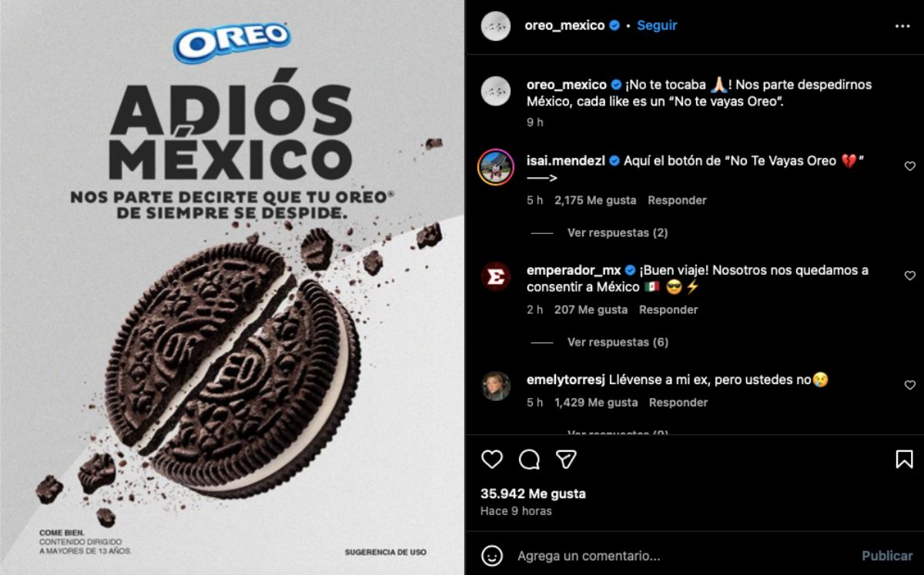The image size is (924, 575).
Task: View the 35.942 Me gusta likes list
Action: 533,493
